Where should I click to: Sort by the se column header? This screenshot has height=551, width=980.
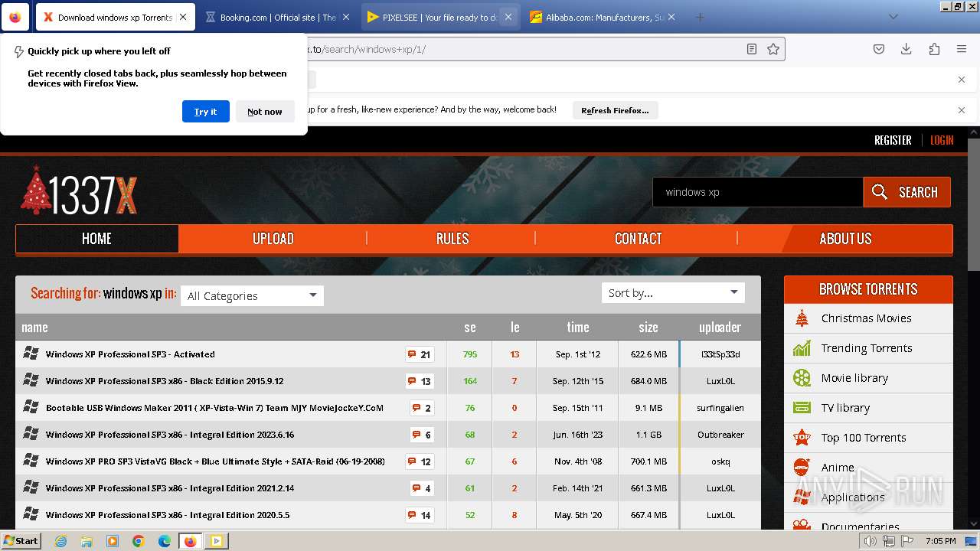(x=470, y=327)
